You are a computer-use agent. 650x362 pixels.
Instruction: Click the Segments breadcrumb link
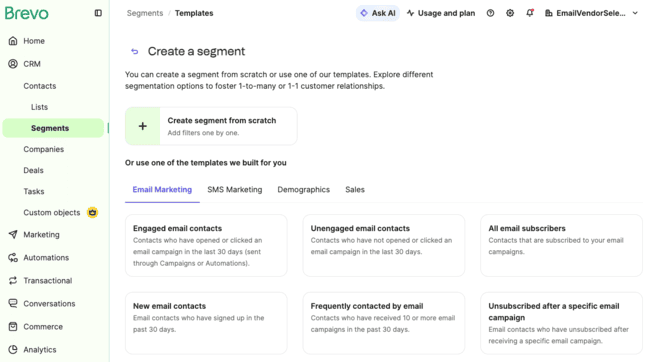coord(145,13)
